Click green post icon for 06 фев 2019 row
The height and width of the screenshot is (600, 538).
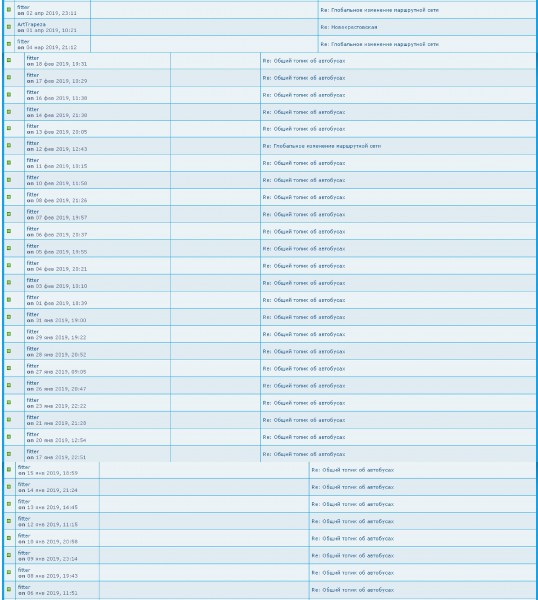pyautogui.click(x=9, y=232)
